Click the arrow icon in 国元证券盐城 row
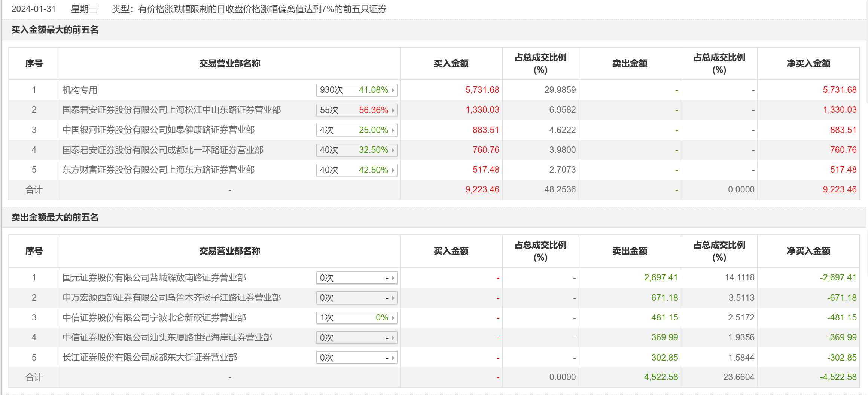This screenshot has width=868, height=395. [x=393, y=278]
